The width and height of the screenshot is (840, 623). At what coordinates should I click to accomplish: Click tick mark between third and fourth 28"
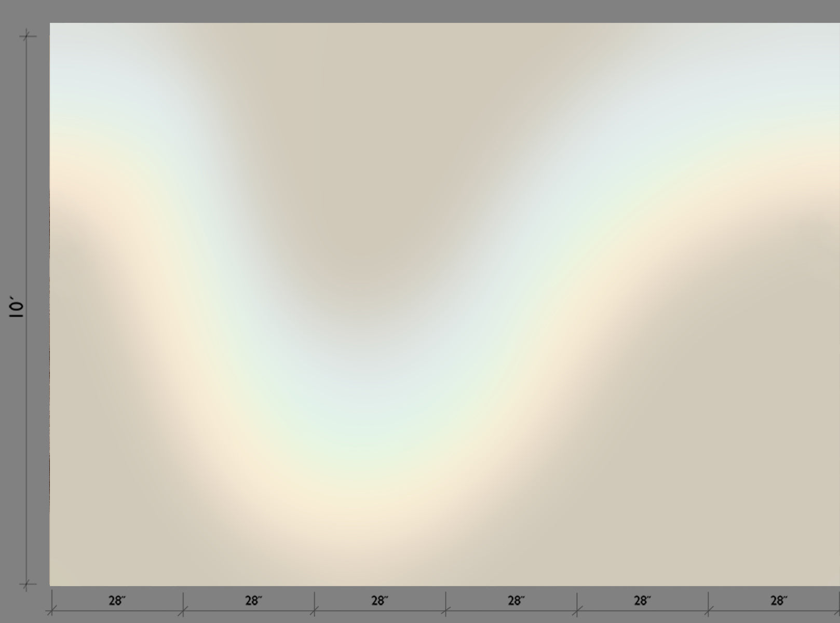tap(445, 611)
